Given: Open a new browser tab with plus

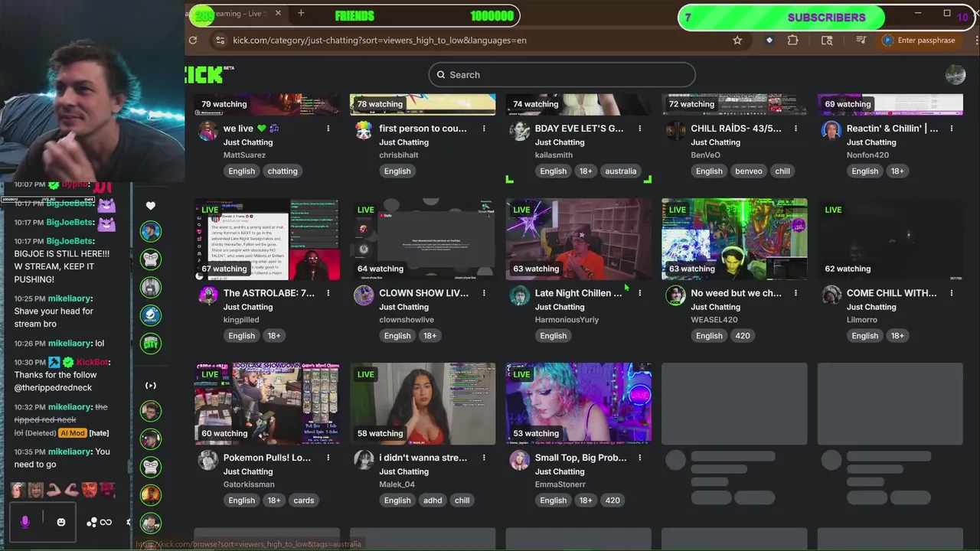Looking at the screenshot, I should pos(301,13).
